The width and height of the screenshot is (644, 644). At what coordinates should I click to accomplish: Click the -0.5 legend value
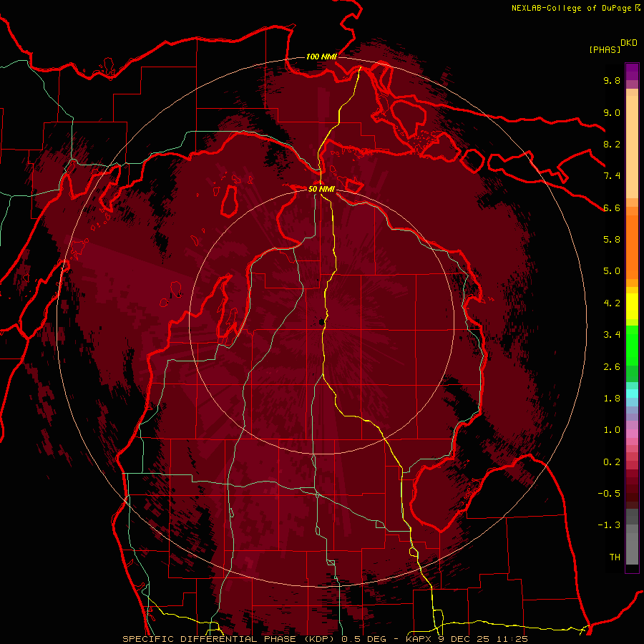point(609,494)
